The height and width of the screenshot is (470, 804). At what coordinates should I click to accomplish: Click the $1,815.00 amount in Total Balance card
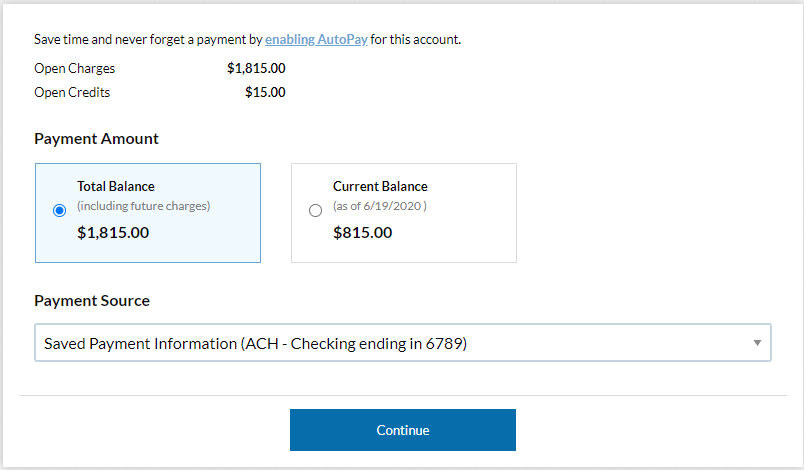113,233
